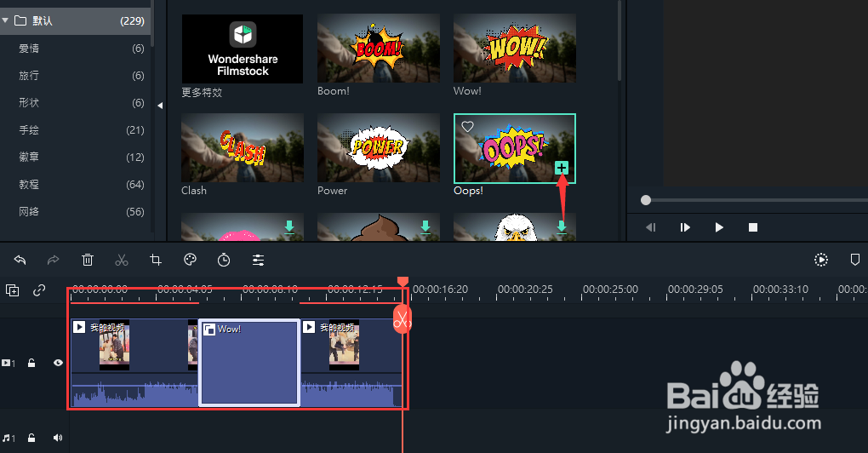Viewport: 868px width, 453px height.
Task: Add the Oops! effect with plus icon
Action: [x=562, y=168]
